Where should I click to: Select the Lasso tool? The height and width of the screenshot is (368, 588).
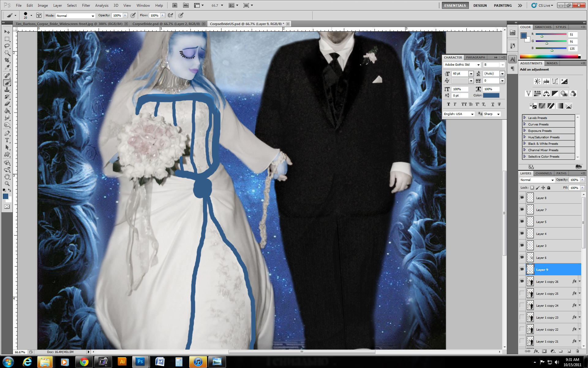tap(7, 46)
